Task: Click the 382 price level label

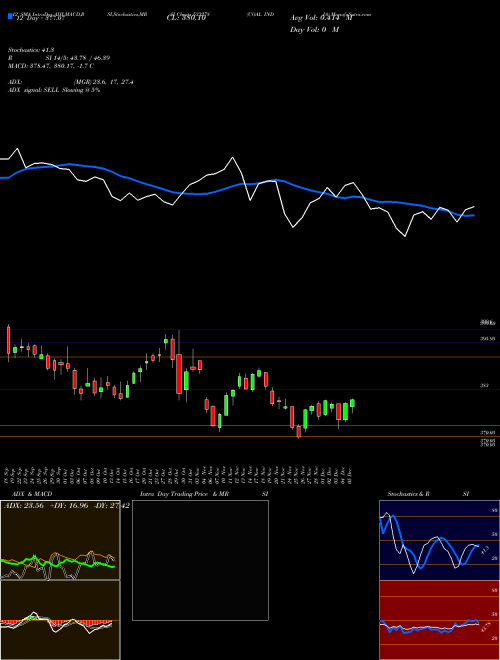Action: click(x=484, y=385)
